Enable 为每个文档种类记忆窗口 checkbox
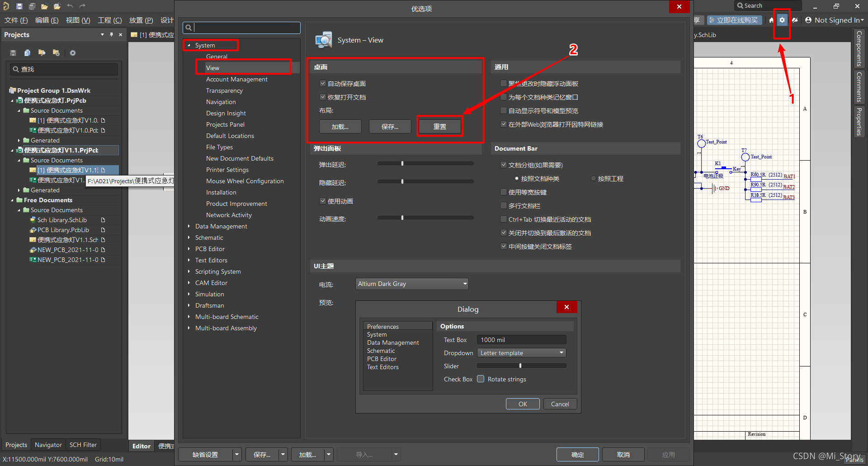Image resolution: width=868 pixels, height=466 pixels. pyautogui.click(x=504, y=97)
